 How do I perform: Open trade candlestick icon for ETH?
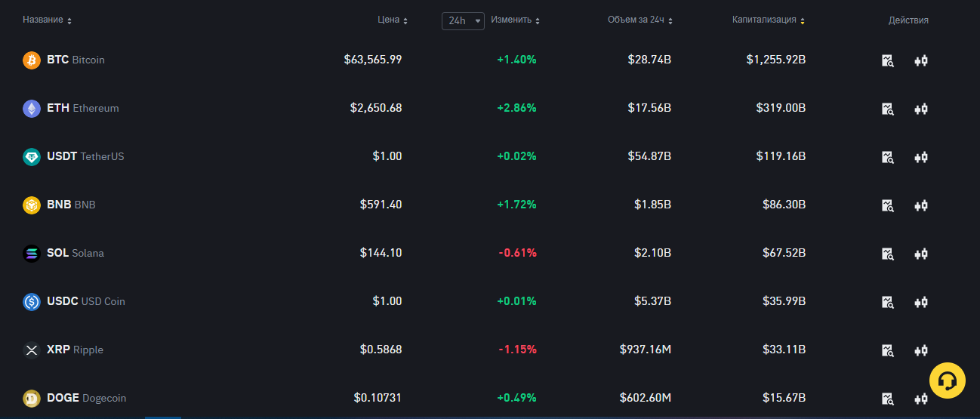920,109
